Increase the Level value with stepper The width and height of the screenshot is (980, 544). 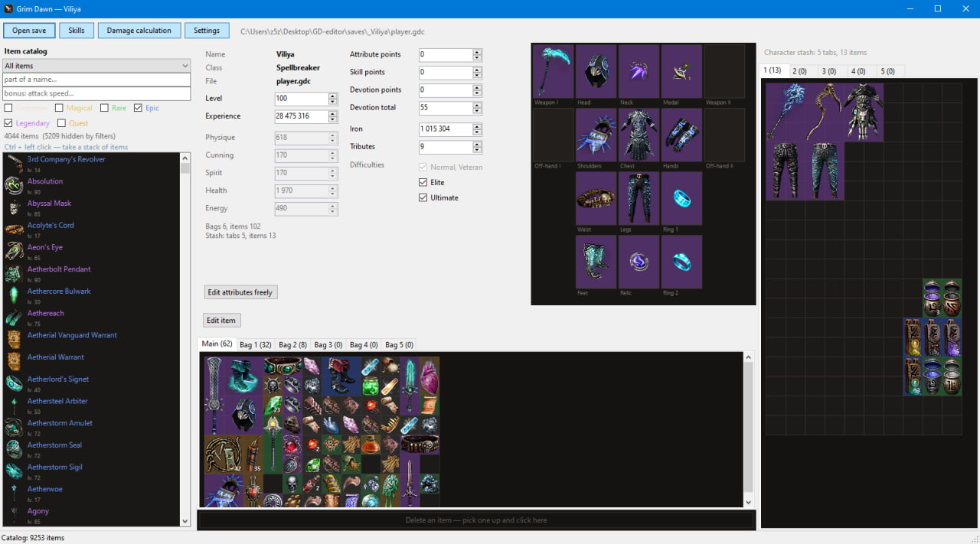click(333, 96)
